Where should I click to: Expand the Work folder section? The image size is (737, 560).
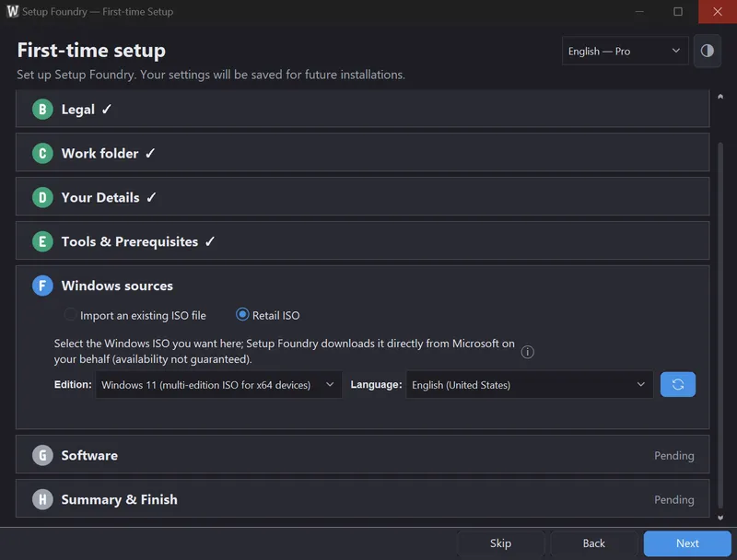coord(362,153)
